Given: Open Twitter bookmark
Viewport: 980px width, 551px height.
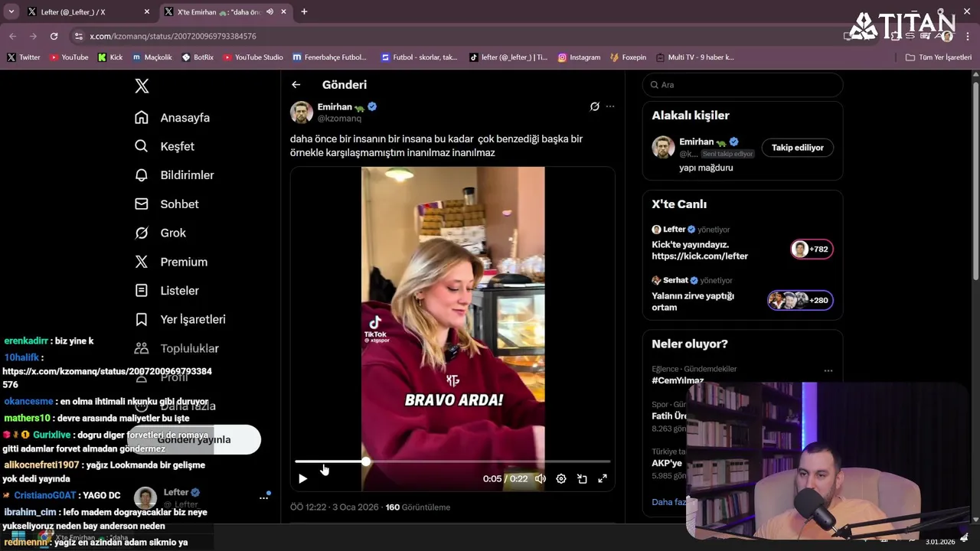Looking at the screenshot, I should [24, 57].
